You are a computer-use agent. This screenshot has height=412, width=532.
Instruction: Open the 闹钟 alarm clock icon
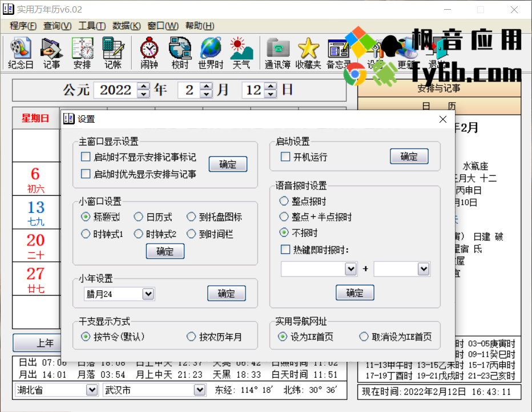click(150, 53)
